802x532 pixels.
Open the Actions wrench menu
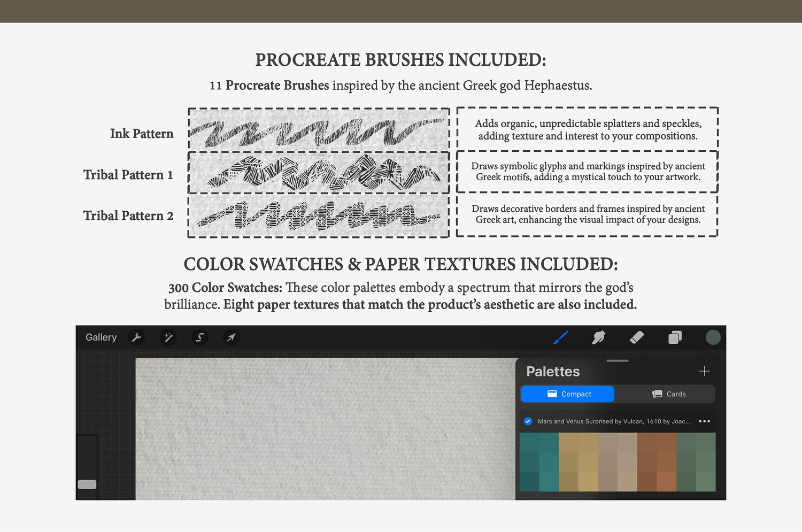137,337
